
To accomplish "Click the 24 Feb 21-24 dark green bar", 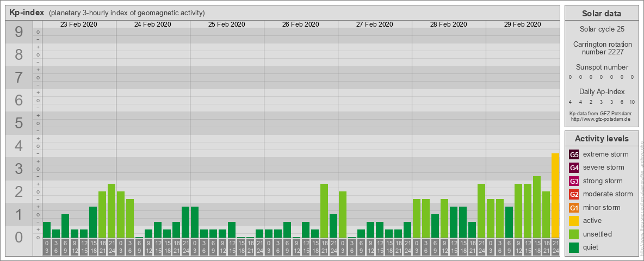I will 185,222.
